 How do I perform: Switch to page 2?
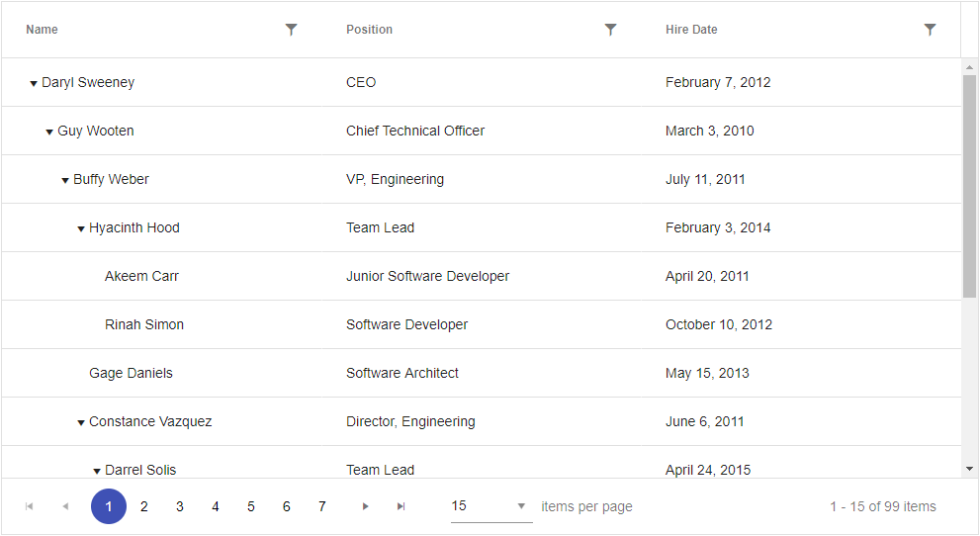tap(144, 506)
